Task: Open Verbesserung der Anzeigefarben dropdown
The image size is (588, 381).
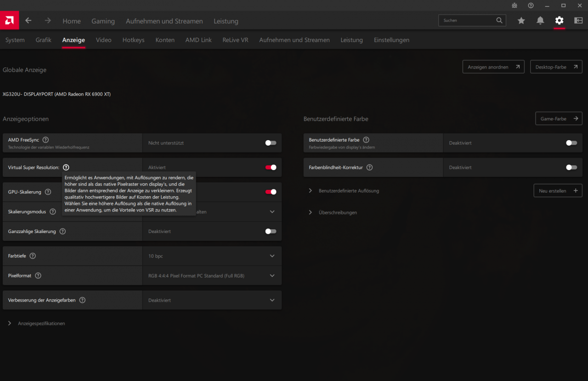Action: (212, 300)
